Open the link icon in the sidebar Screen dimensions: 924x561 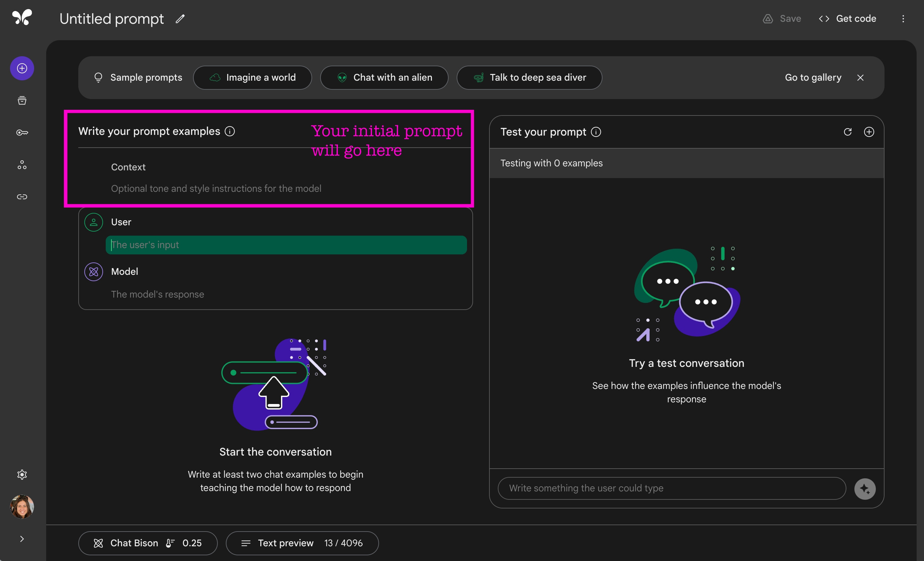click(x=22, y=197)
